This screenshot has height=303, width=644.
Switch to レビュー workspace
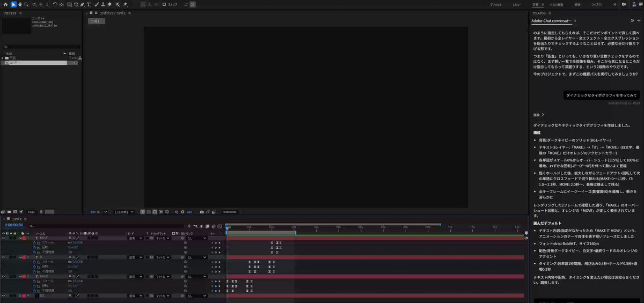pyautogui.click(x=517, y=5)
